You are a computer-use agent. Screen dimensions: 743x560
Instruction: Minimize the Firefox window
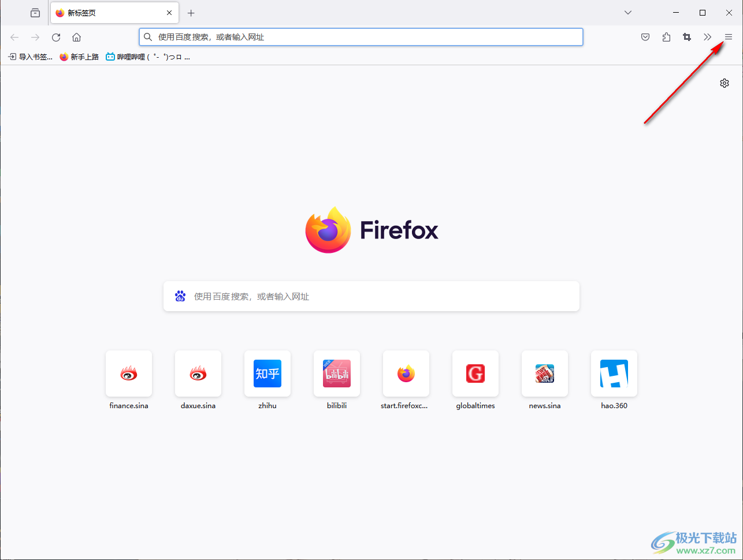(676, 13)
